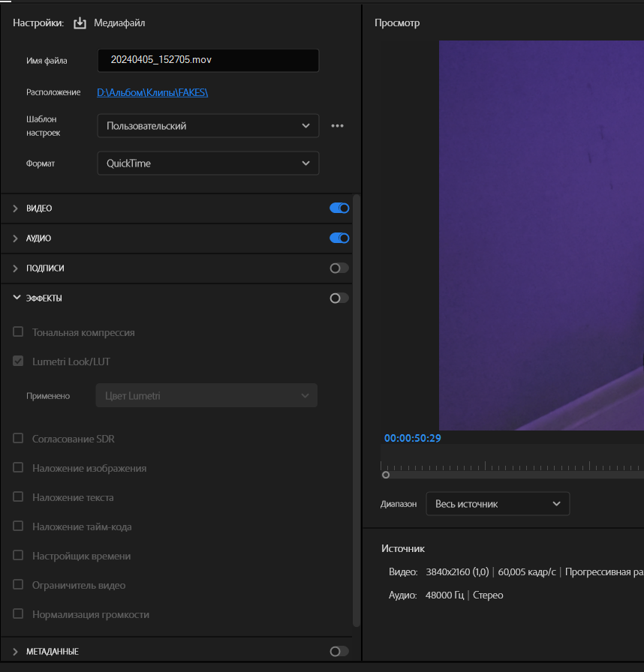Click the preview timeline playhead slider
Image resolution: width=644 pixels, height=672 pixels.
point(386,474)
